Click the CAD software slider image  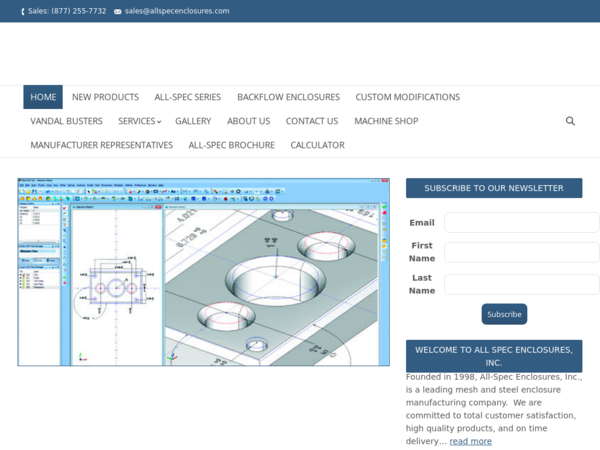pos(204,272)
